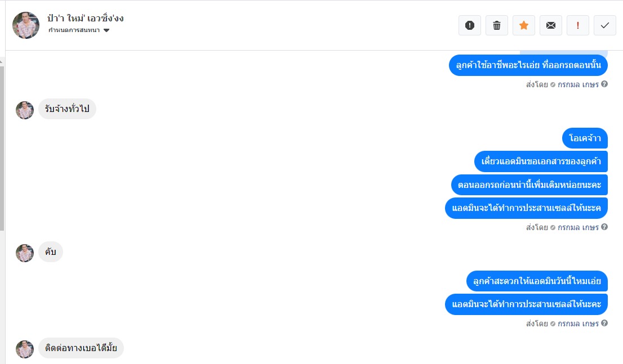Delete conversation using trash can icon
The image size is (623, 364).
click(497, 25)
